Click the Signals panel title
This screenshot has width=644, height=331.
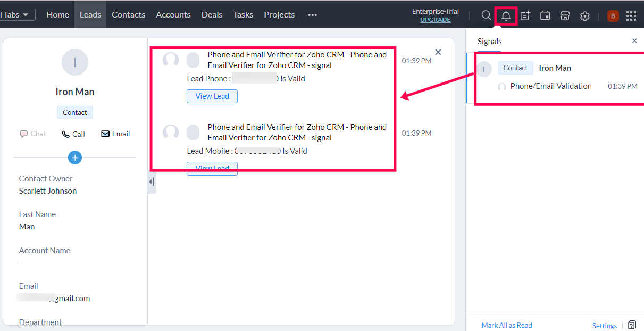[490, 41]
